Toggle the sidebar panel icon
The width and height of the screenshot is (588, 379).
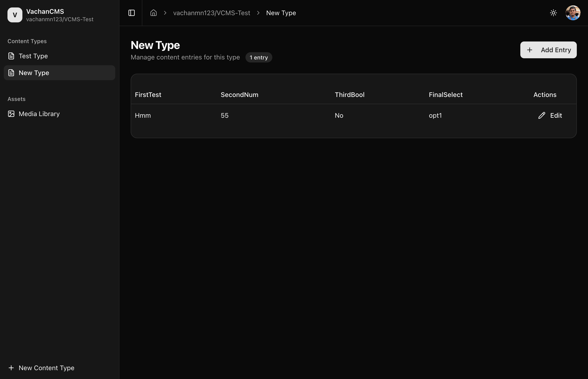[x=132, y=13]
